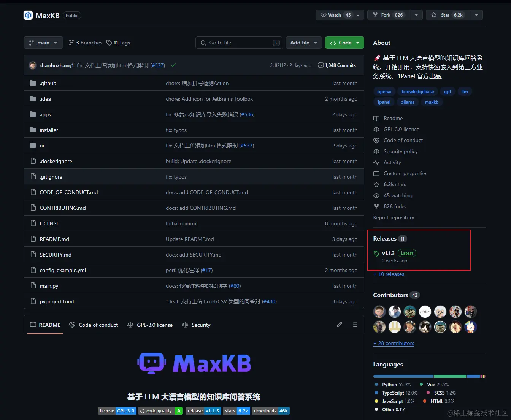This screenshot has width=511, height=420.
Task: Click the first contributor avatar
Action: point(379,312)
